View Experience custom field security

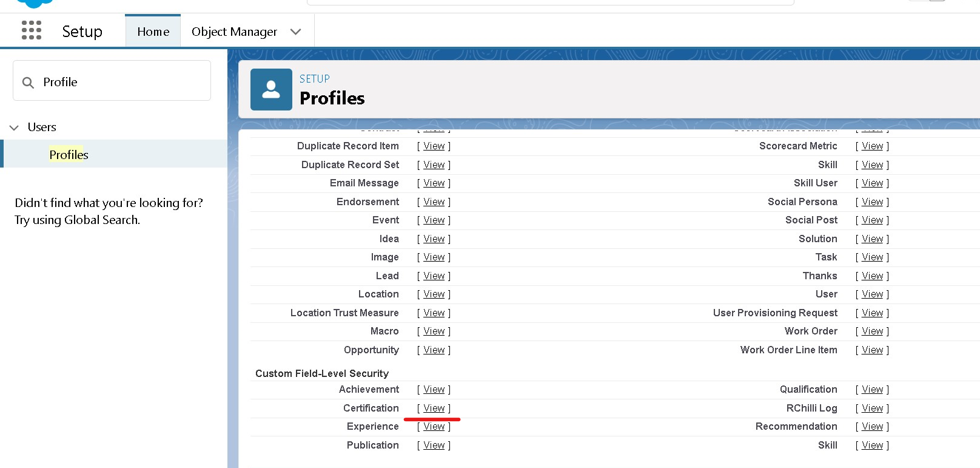click(434, 426)
